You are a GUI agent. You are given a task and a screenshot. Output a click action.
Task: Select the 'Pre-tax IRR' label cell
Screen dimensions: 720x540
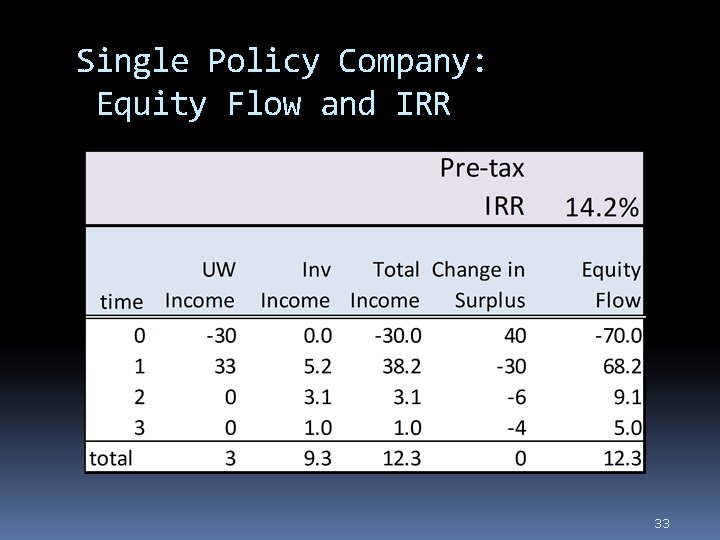(x=482, y=187)
